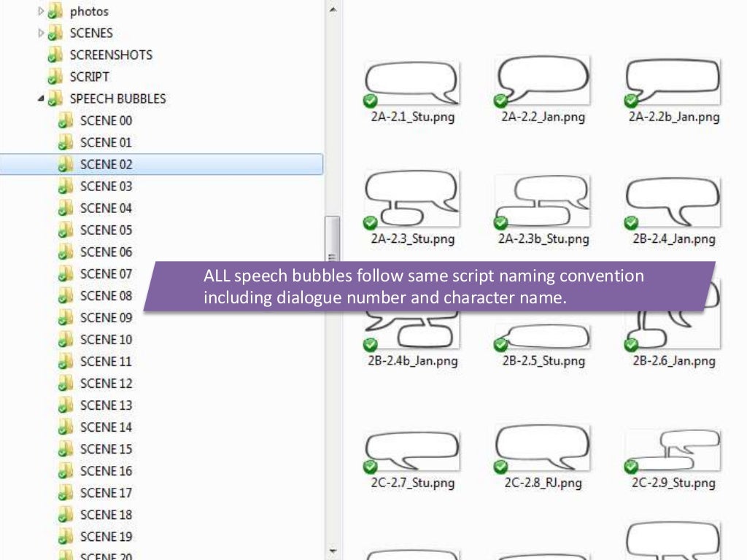This screenshot has width=747, height=560.
Task: Select the SPEECH BUBBLES folder label
Action: [117, 98]
